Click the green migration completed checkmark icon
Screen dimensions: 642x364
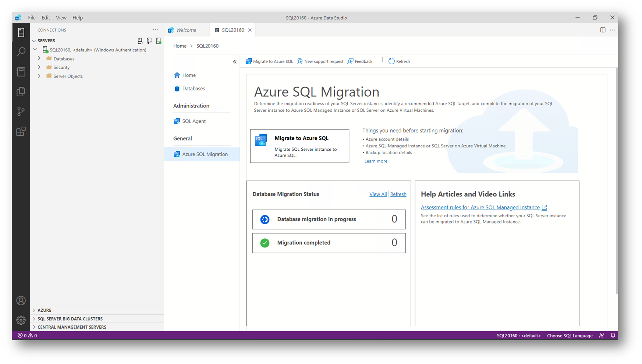265,243
